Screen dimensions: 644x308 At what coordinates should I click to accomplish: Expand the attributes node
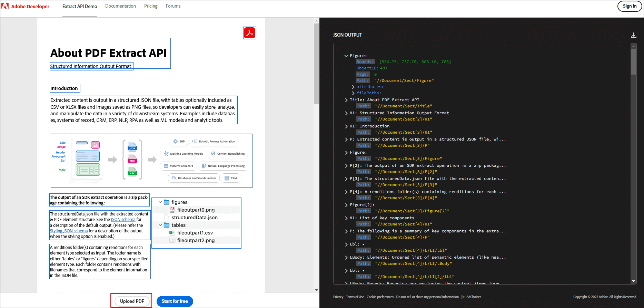point(353,87)
